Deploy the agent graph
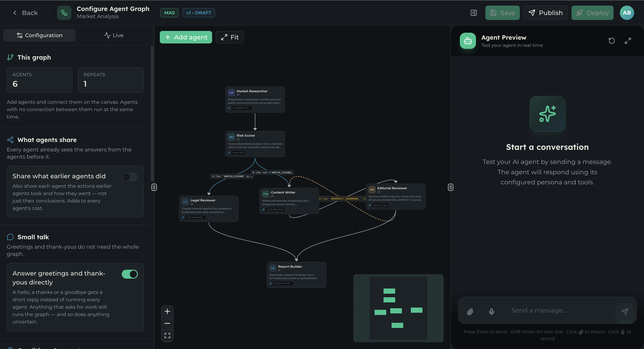The width and height of the screenshot is (644, 349). 592,13
